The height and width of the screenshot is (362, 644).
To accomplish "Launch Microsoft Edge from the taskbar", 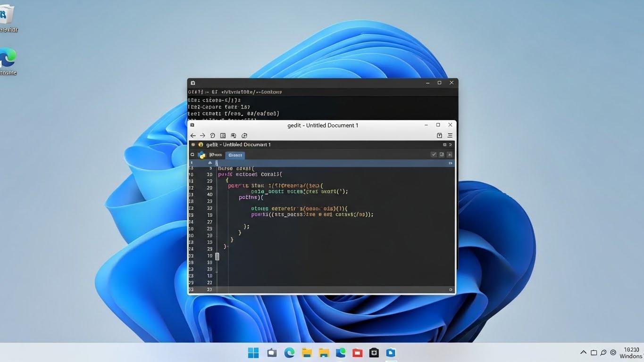I will 289,352.
